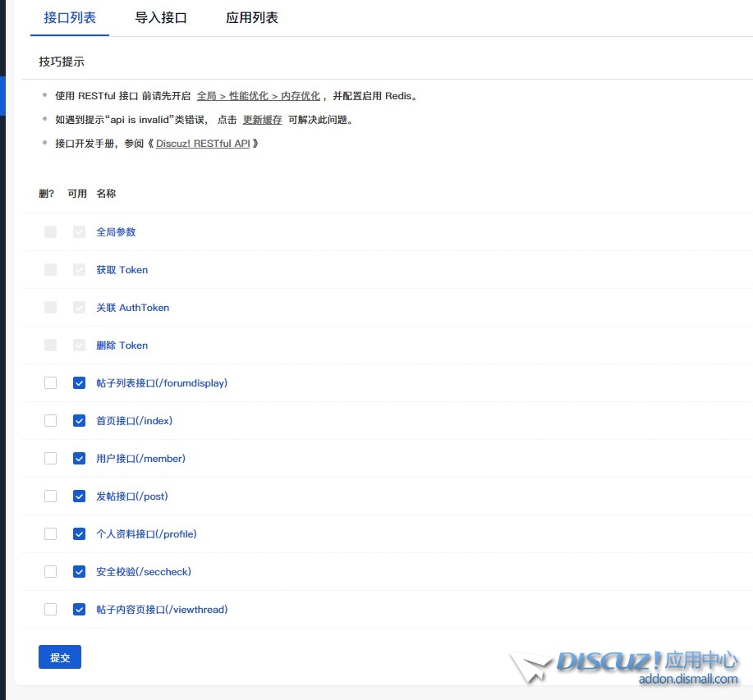Image resolution: width=753 pixels, height=700 pixels.
Task: Tick delete checkbox for 首页接口(/index)
Action: (50, 421)
